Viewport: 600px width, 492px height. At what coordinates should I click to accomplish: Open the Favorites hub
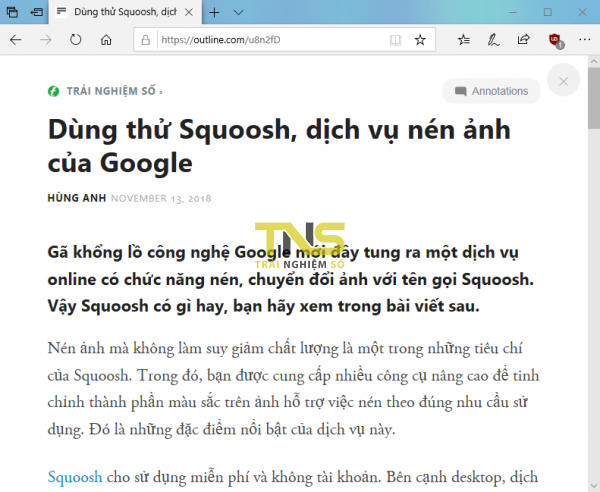click(463, 40)
